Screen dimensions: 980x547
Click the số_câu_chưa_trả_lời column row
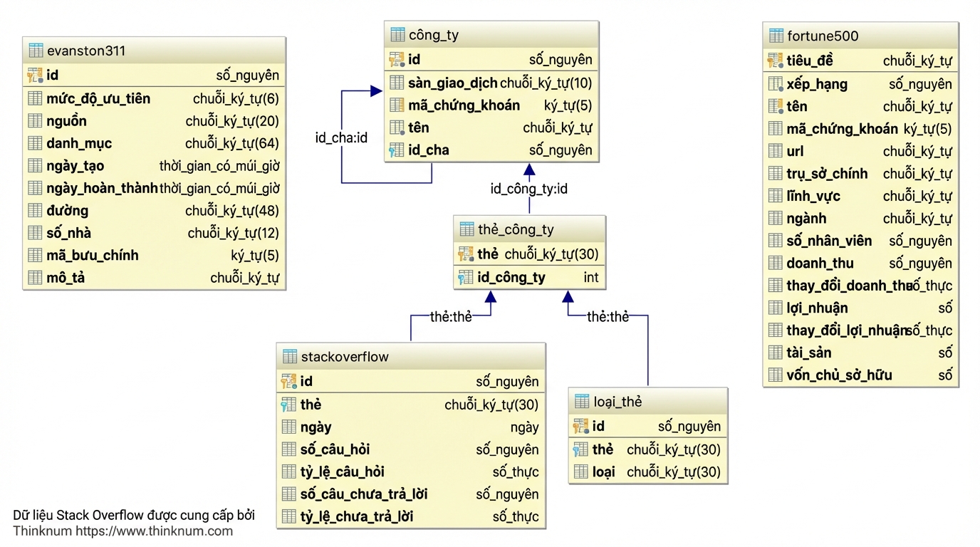410,494
